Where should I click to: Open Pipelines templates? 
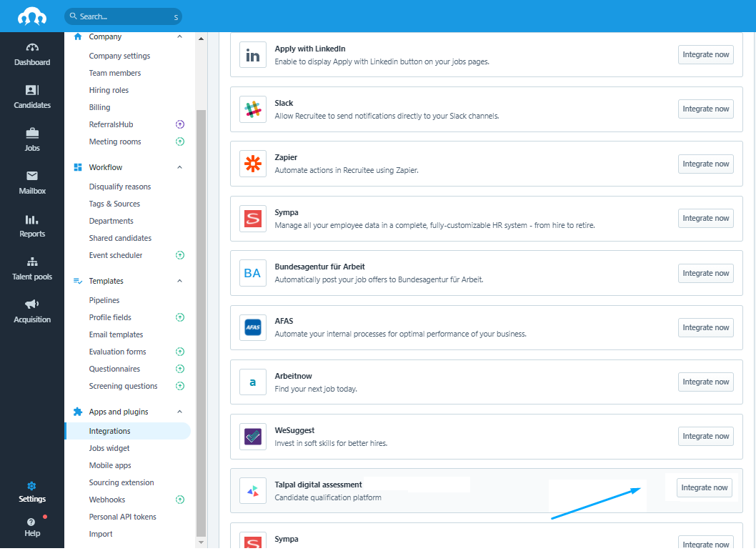104,300
